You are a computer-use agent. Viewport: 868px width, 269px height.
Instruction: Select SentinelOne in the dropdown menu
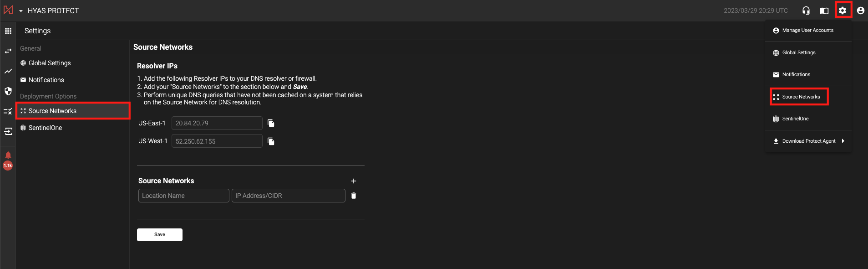pyautogui.click(x=795, y=119)
